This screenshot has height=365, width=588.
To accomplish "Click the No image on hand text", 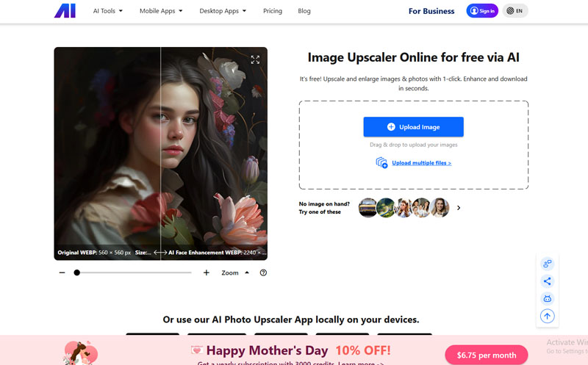I will click(324, 208).
